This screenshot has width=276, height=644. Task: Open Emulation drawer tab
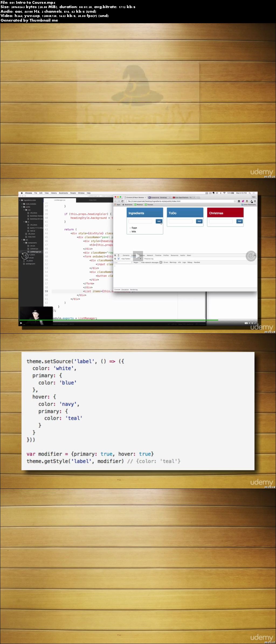[x=125, y=290]
